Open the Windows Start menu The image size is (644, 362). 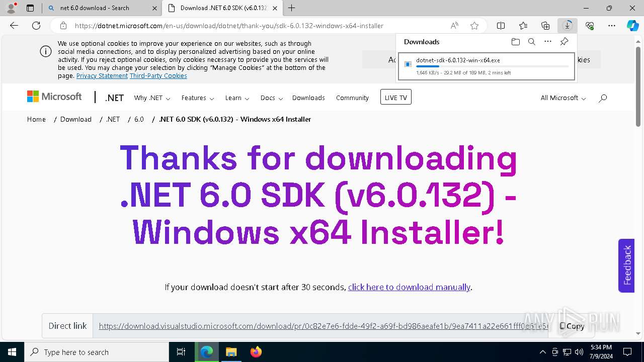(12, 352)
